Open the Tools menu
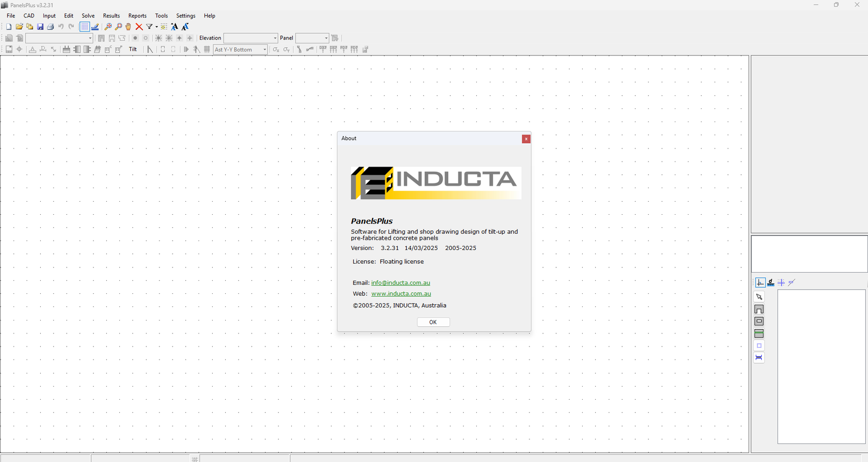The height and width of the screenshot is (462, 868). [x=162, y=16]
